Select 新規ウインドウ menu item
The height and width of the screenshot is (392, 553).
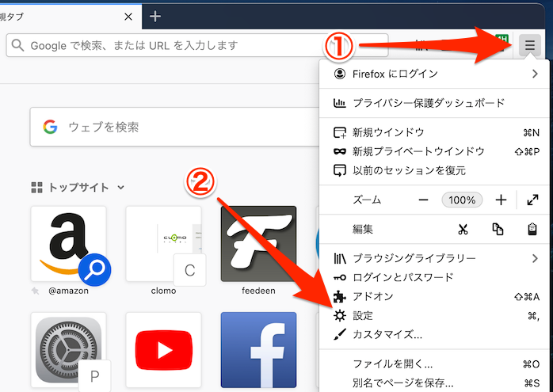coord(434,132)
